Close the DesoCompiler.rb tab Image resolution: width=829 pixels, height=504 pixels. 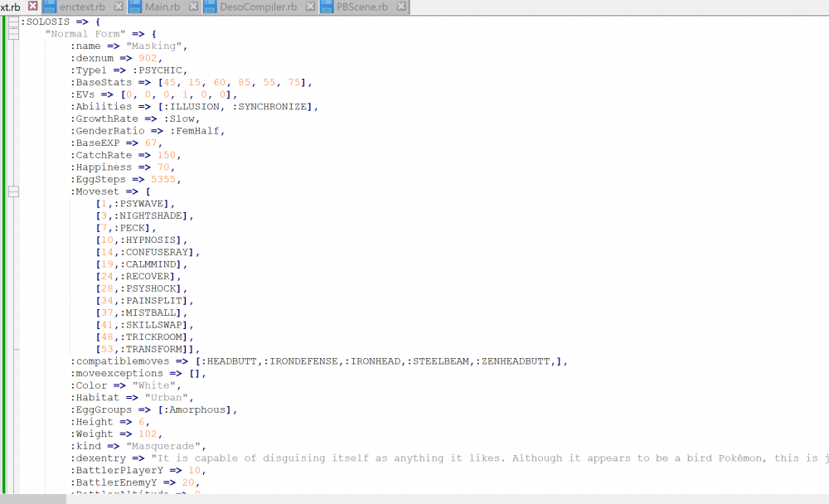point(310,7)
